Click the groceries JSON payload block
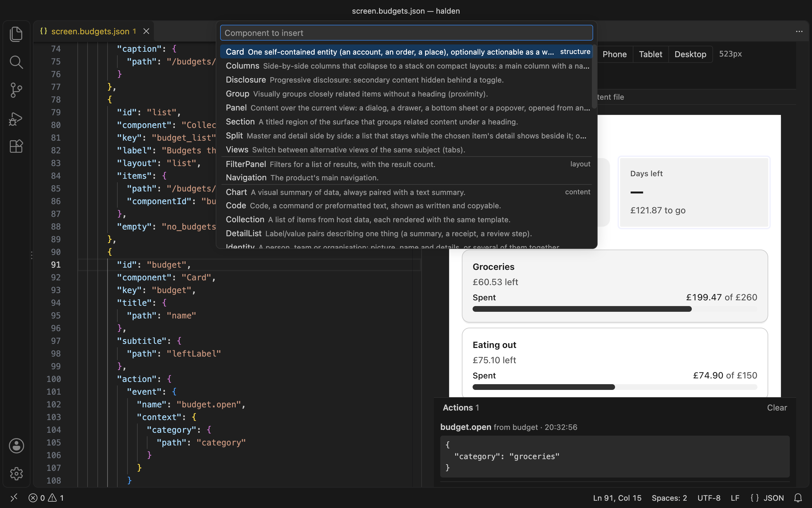Image resolution: width=812 pixels, height=508 pixels. (x=615, y=456)
